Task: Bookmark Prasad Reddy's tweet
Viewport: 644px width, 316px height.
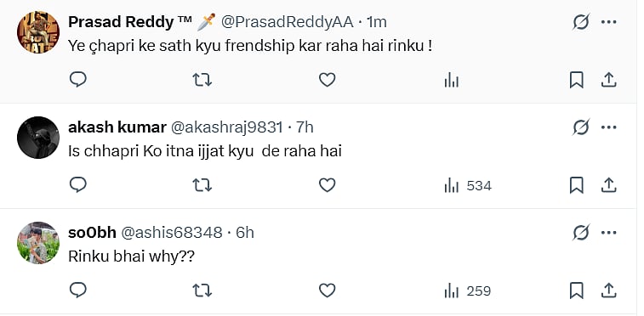Action: [576, 80]
